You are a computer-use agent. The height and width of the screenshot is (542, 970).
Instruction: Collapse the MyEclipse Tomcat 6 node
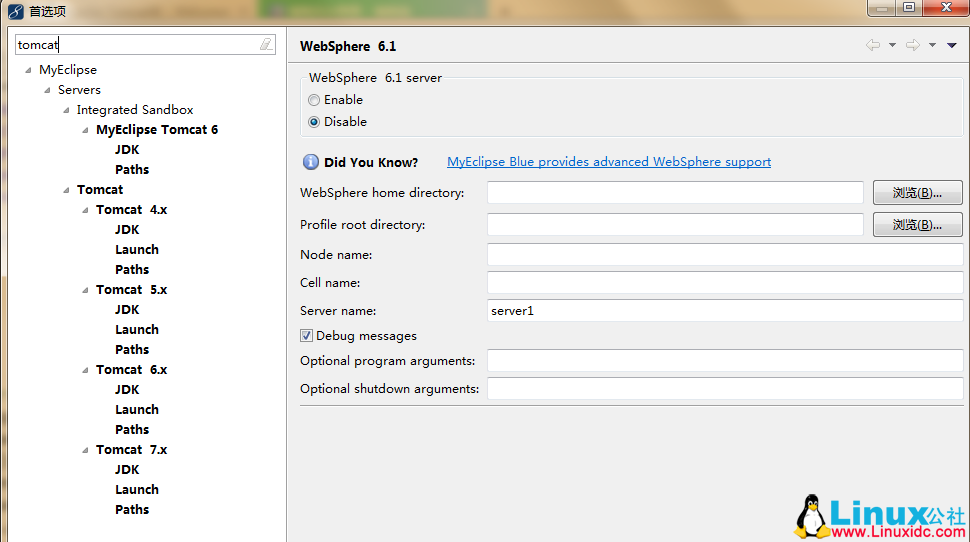click(x=85, y=130)
